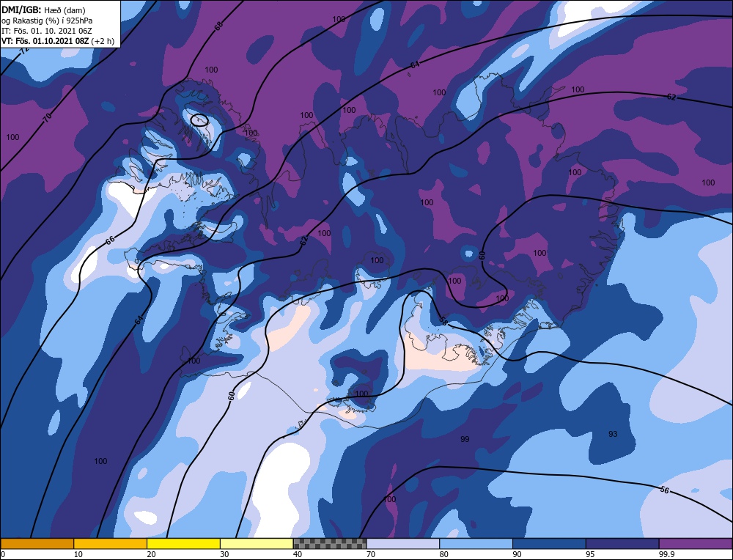The image size is (733, 560).
Task: Click the medium blue 90–95 legend swatch
Action: pyautogui.click(x=549, y=544)
